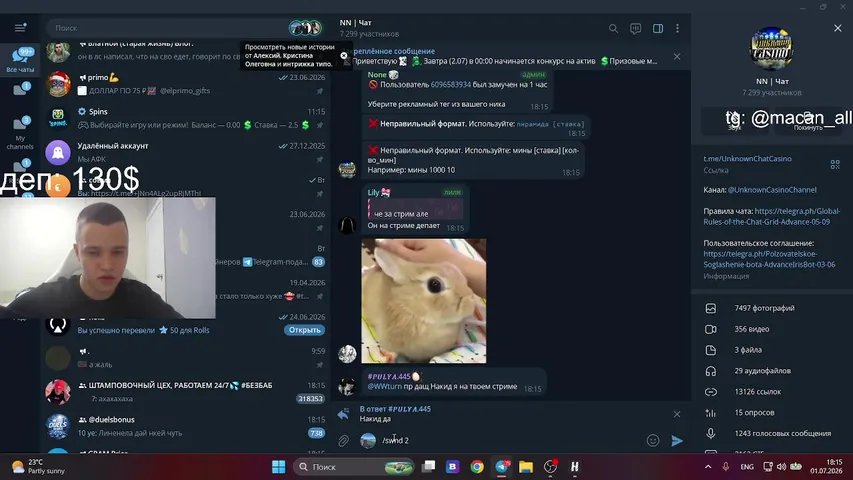Open the My channels folder
The image size is (853, 480).
[x=20, y=132]
